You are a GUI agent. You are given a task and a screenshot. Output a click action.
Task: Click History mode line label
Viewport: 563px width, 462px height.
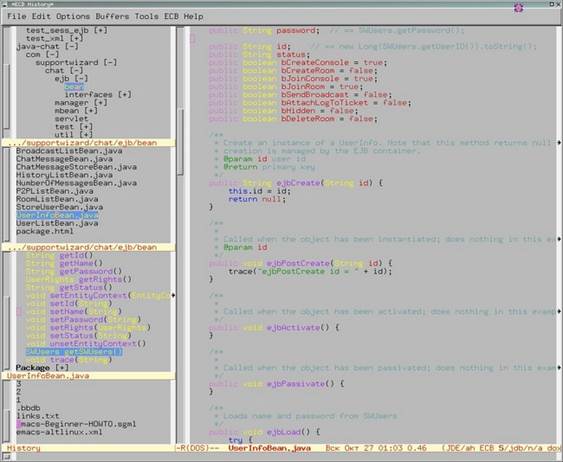[24, 448]
